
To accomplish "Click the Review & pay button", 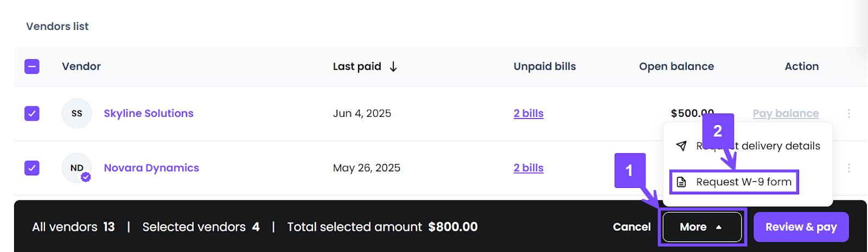I will pos(801,226).
